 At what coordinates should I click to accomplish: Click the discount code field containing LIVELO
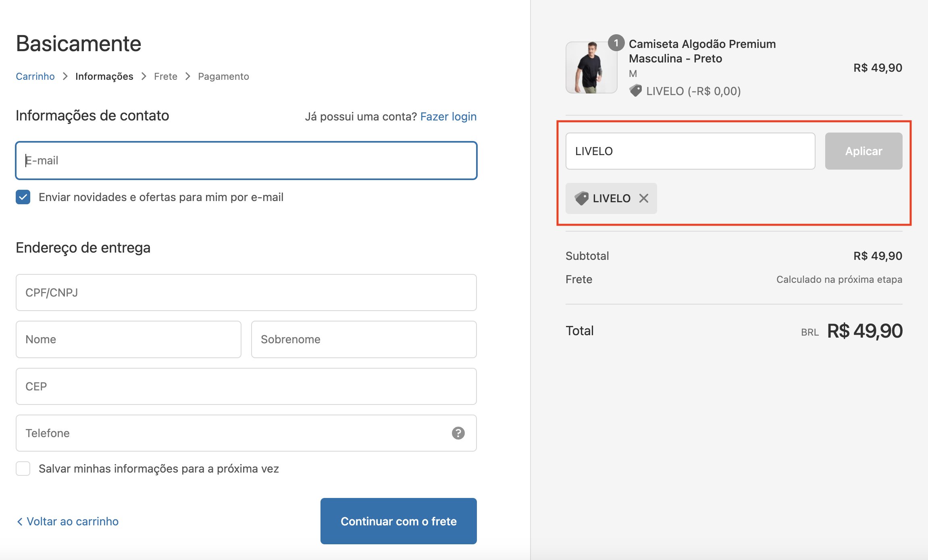coord(690,151)
